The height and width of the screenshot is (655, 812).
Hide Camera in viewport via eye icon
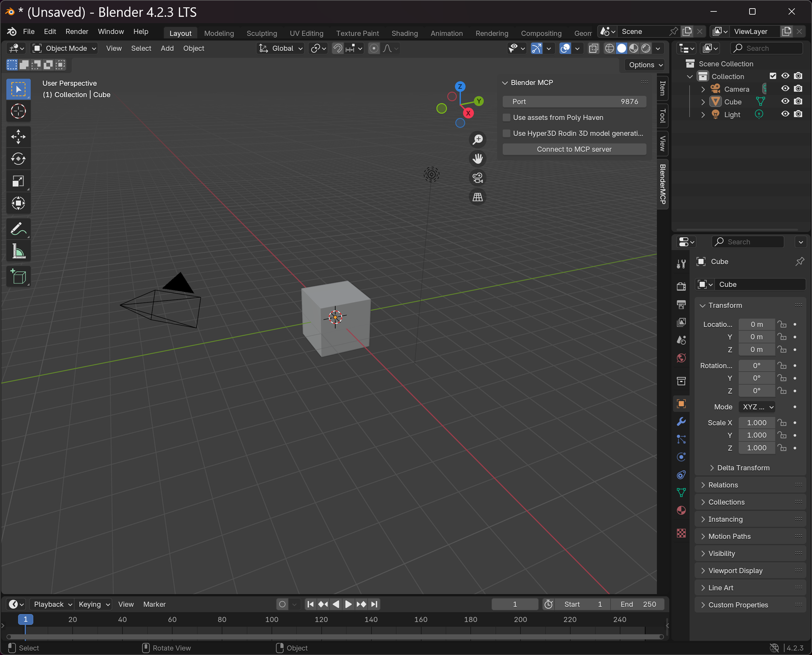(785, 89)
